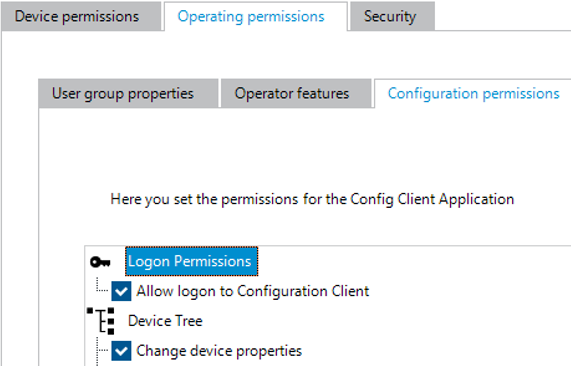Viewport: 571px width, 366px height.
Task: Switch to the Device permissions tab
Action: click(x=81, y=16)
